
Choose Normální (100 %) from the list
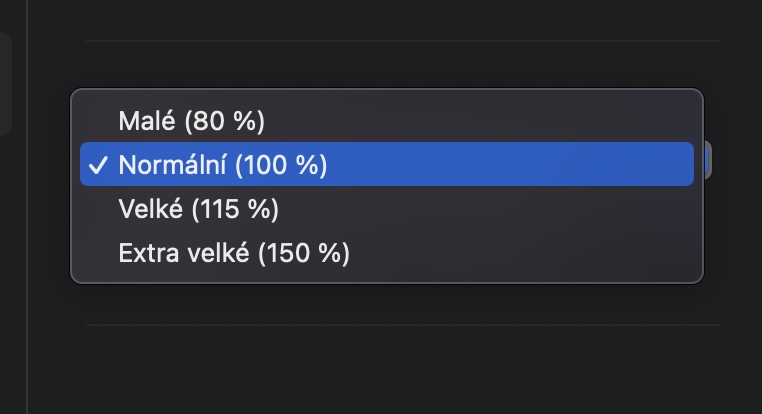[222, 165]
